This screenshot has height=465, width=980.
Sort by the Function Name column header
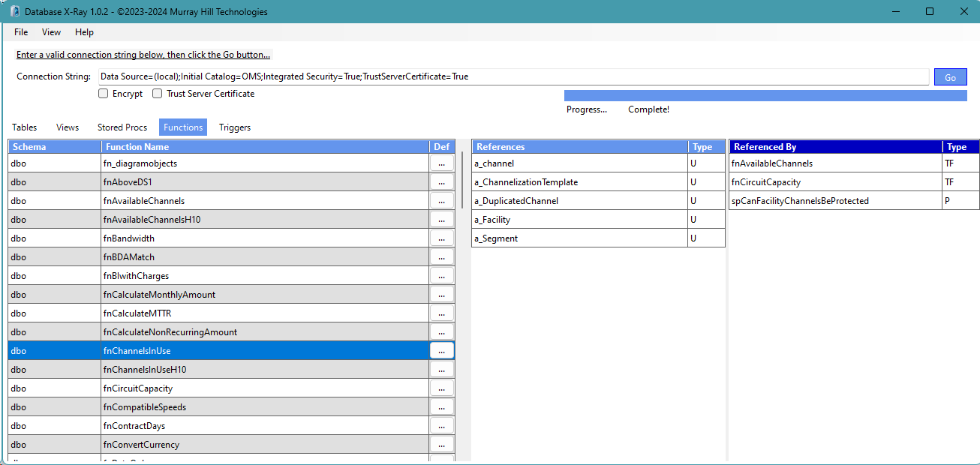click(266, 147)
